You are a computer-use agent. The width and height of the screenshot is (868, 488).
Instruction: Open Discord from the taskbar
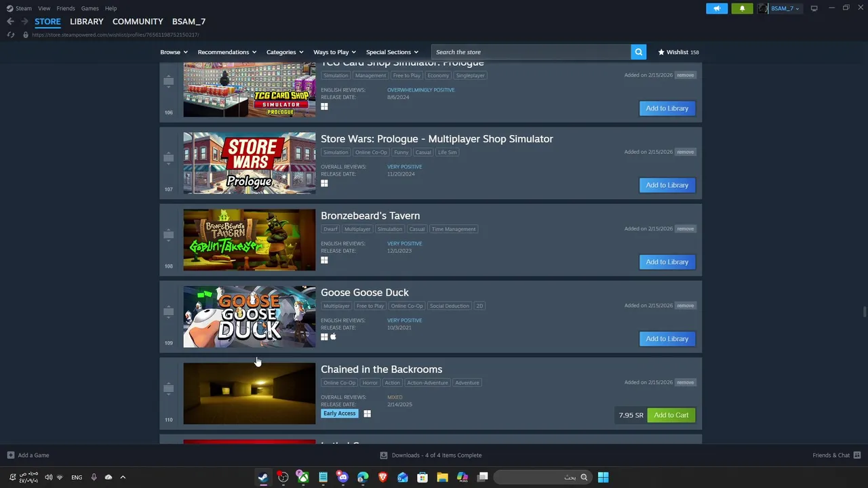click(x=342, y=477)
